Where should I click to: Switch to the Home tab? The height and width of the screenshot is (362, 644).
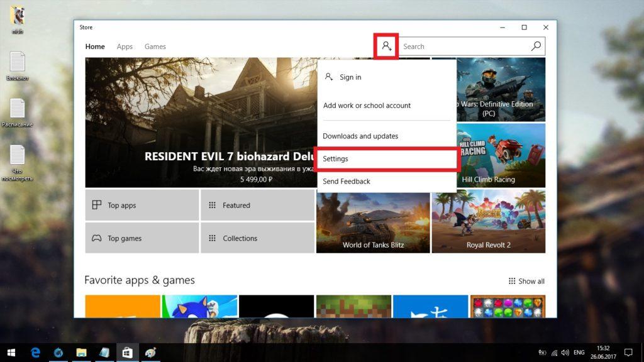coord(95,47)
